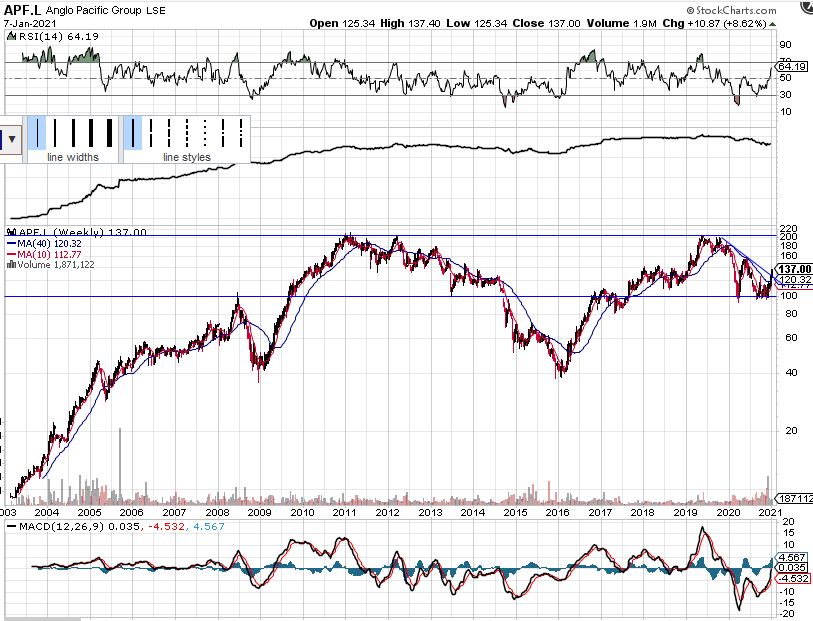Click the 'line styles' caption
The width and height of the screenshot is (813, 621).
pos(187,157)
